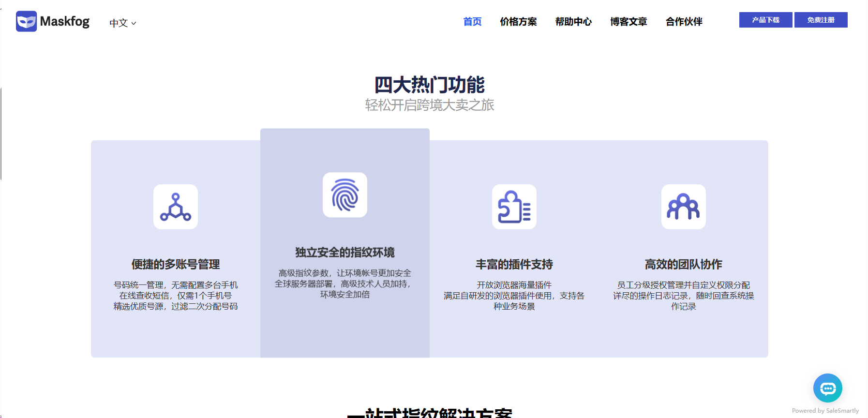Open the 中文 language dropdown

[x=123, y=23]
